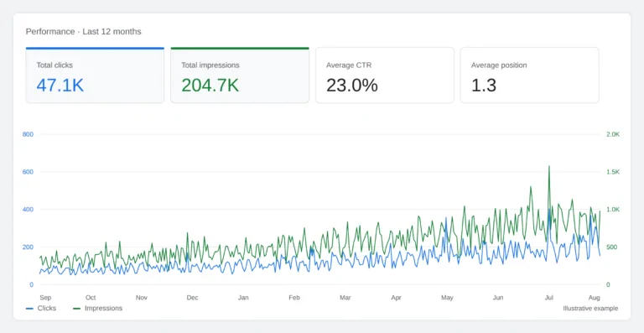The height and width of the screenshot is (333, 644).
Task: Enable the Average position metric card
Action: click(529, 75)
